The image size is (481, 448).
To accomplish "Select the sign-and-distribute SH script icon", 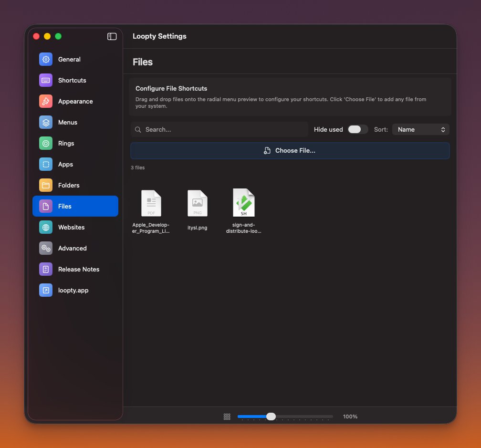I will pos(244,203).
